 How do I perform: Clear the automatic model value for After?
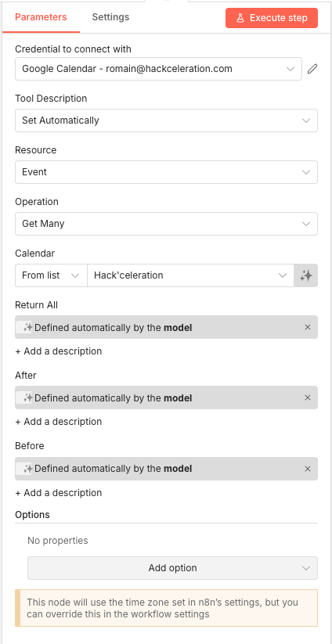coord(308,398)
